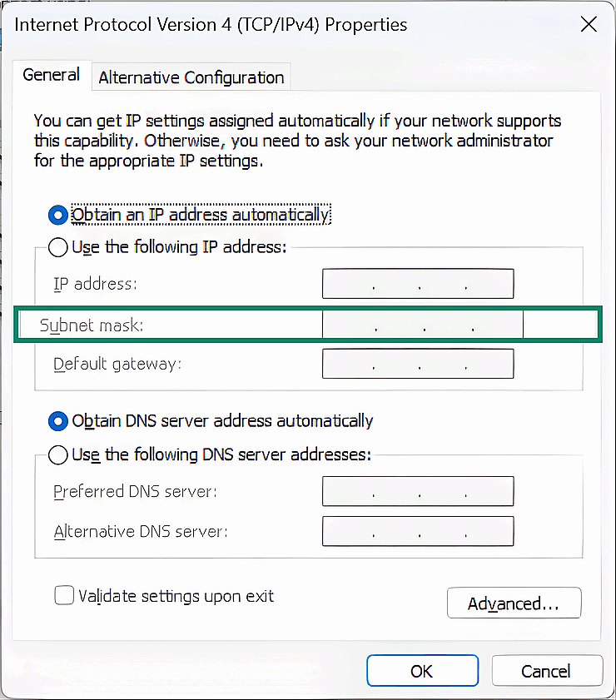The width and height of the screenshot is (616, 700).
Task: Click the Alternative DNS server field
Action: click(418, 531)
